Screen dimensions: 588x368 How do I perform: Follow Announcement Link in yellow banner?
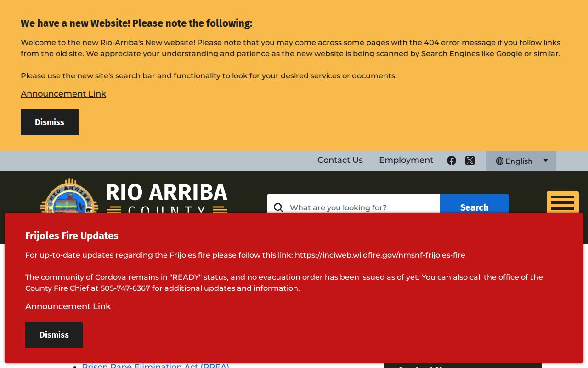63,94
